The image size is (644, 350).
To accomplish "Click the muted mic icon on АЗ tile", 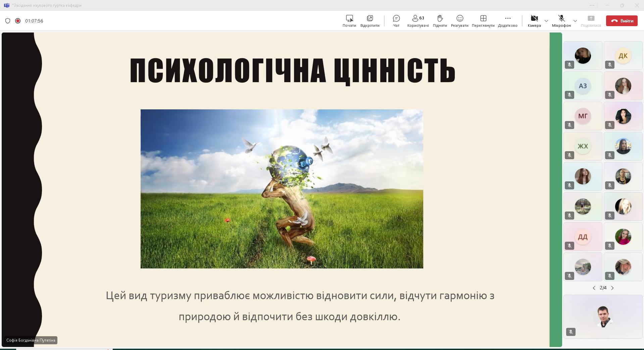I will 569,95.
